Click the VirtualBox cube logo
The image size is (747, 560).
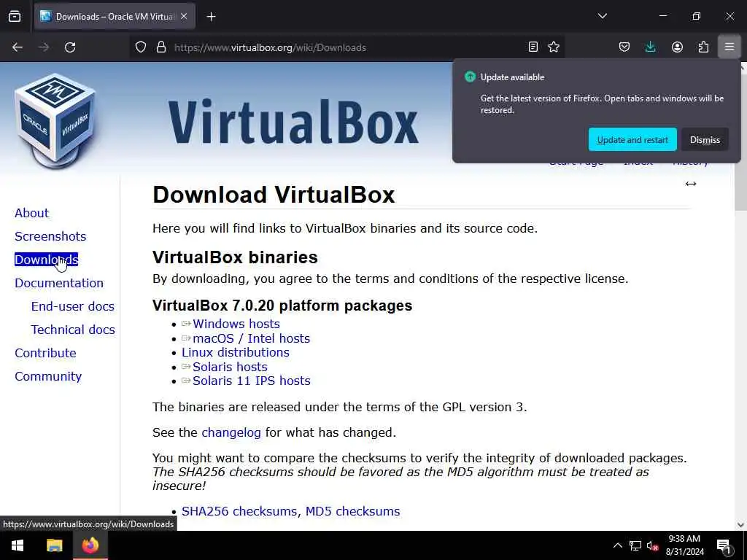coord(55,121)
